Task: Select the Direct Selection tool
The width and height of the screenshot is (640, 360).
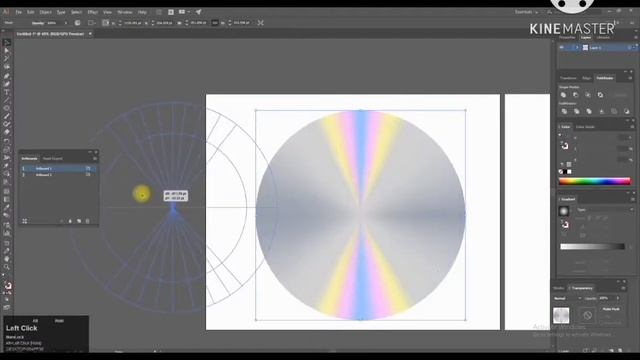Action: (7, 51)
